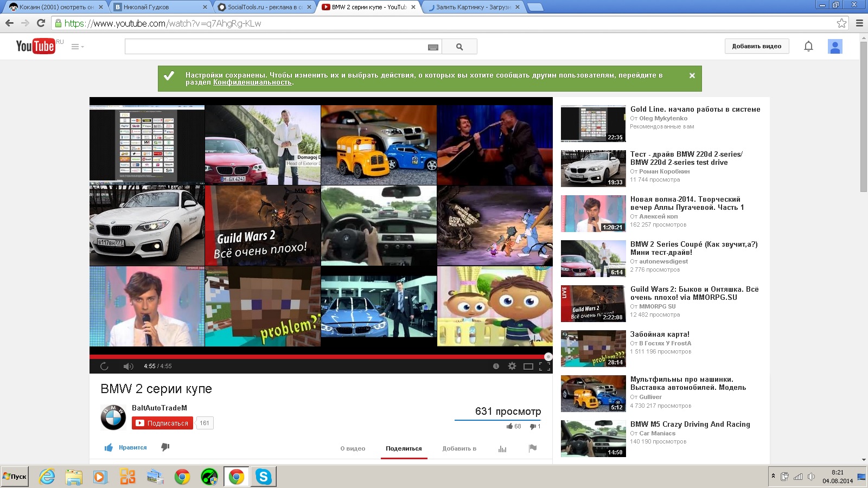Launch Internet Explorer from taskbar
Viewport: 868px width, 488px height.
(47, 477)
